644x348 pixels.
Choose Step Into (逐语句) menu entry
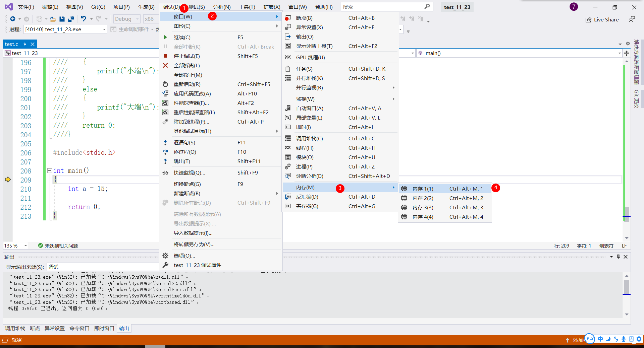coord(221,143)
